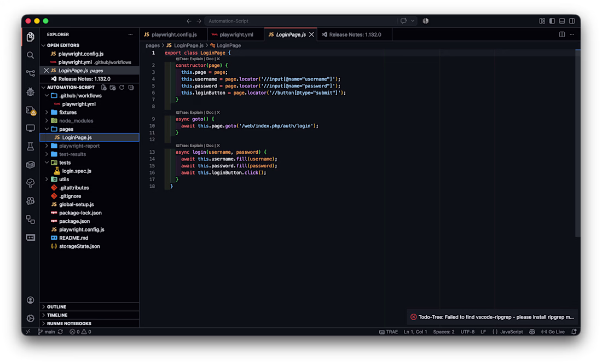Open Extensions view with warning badge
602x364 pixels.
point(31,111)
